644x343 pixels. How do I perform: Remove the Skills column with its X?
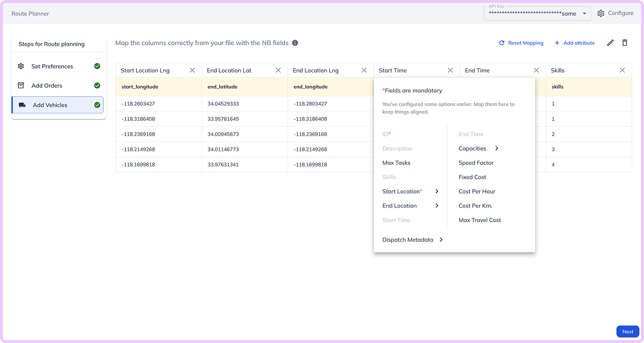[622, 70]
